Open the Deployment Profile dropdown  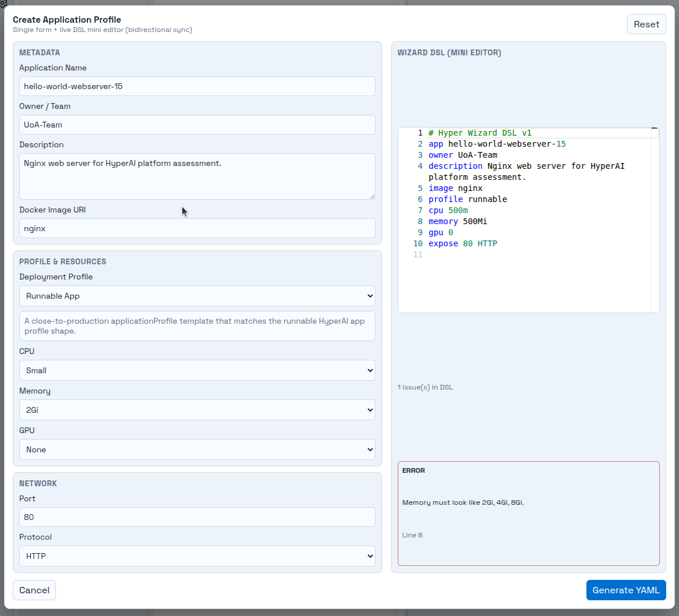click(197, 296)
